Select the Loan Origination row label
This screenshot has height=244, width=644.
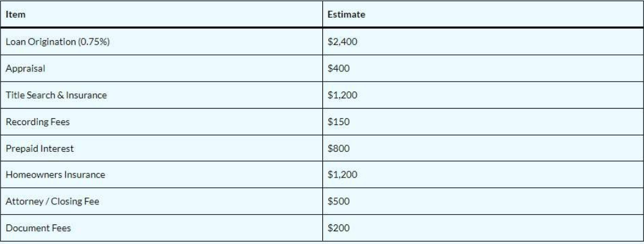(x=57, y=43)
